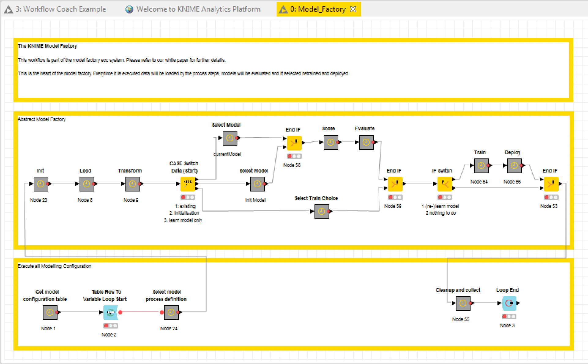Select the Select model process definition node
The height and width of the screenshot is (364, 588).
coord(171,312)
